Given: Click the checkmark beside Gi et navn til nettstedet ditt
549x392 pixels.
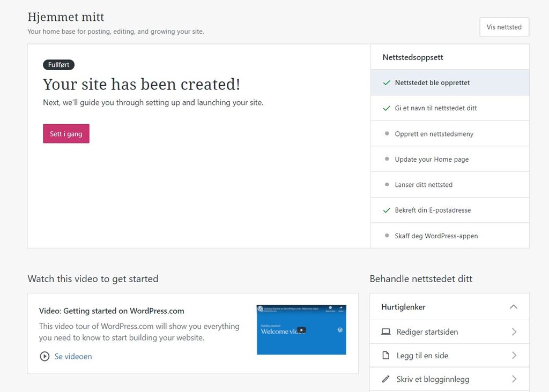Looking at the screenshot, I should click(387, 108).
